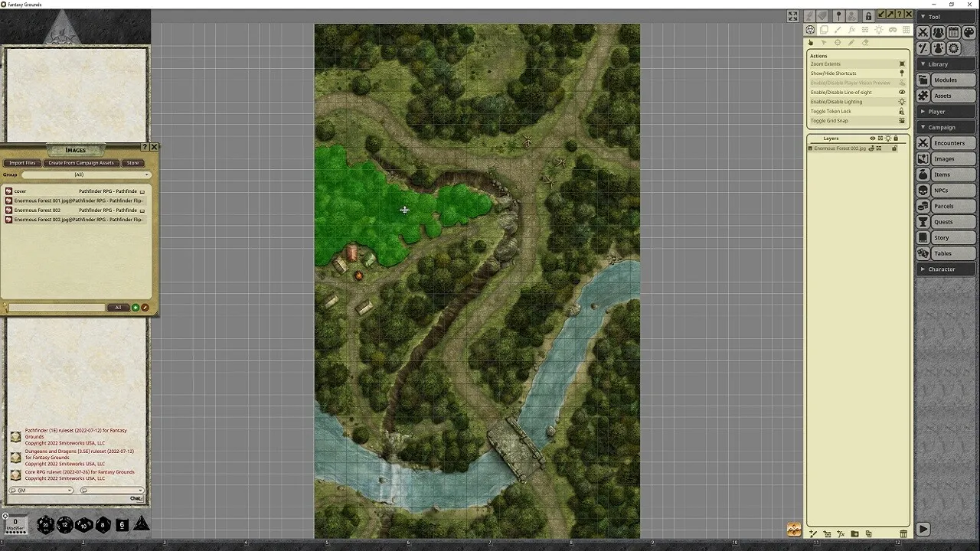
Task: Click the edit list pencil button in Images
Action: [145, 308]
